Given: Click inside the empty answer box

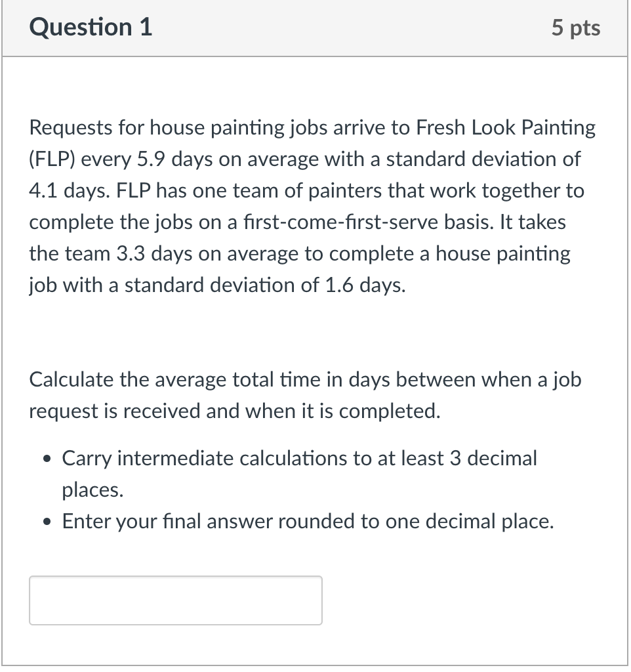Looking at the screenshot, I should (175, 600).
